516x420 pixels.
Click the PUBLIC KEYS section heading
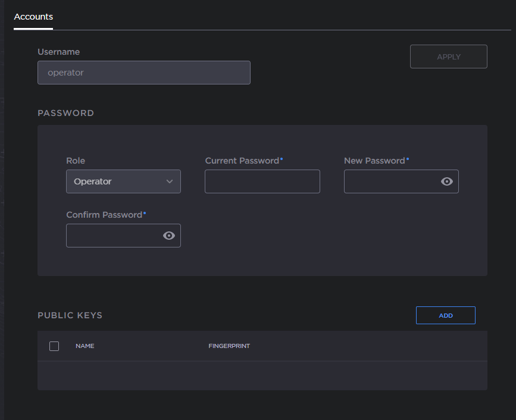click(x=70, y=315)
